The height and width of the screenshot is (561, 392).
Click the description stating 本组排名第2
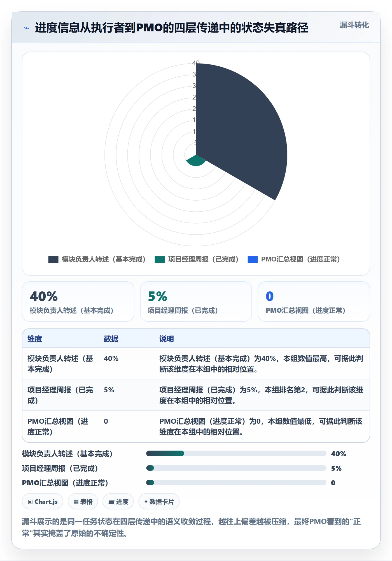(x=261, y=395)
